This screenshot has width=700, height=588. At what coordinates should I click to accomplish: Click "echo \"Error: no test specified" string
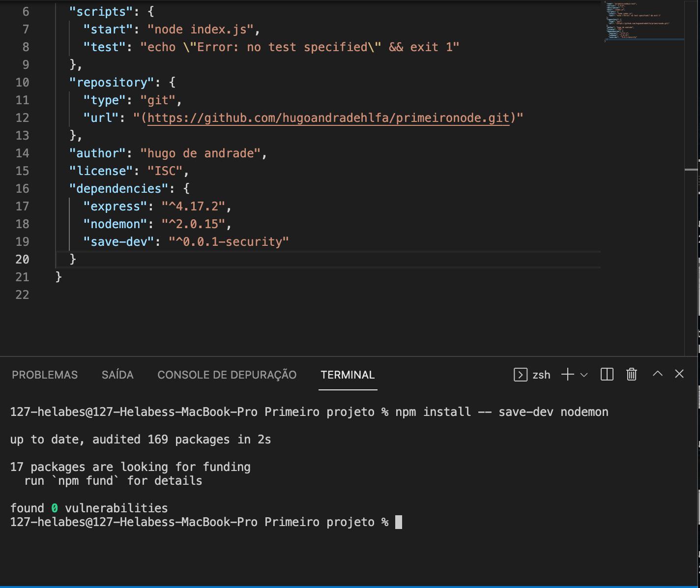(300, 47)
